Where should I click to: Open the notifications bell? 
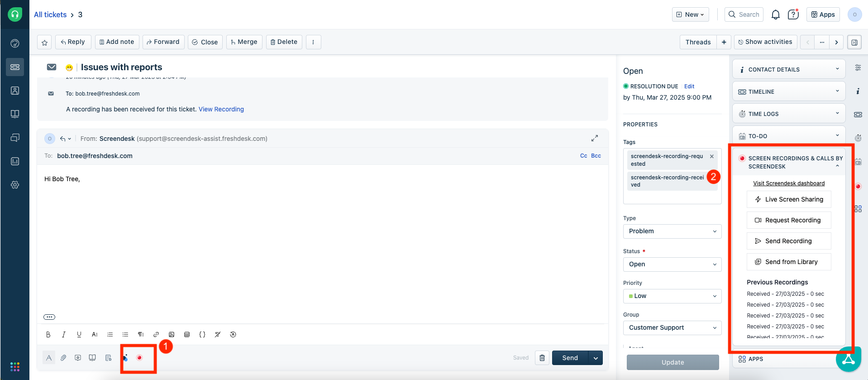click(x=775, y=14)
